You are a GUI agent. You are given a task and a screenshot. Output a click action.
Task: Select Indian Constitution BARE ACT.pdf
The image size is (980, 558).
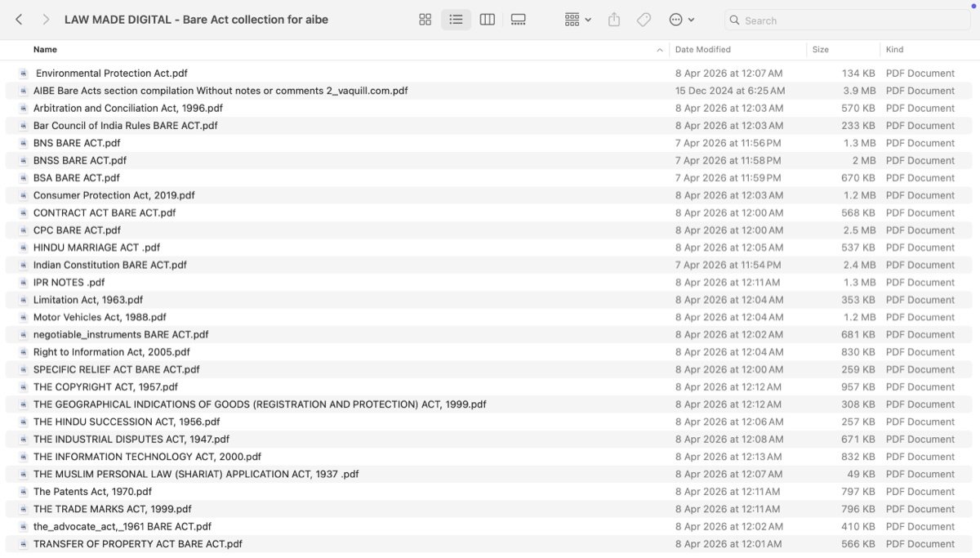click(488, 265)
